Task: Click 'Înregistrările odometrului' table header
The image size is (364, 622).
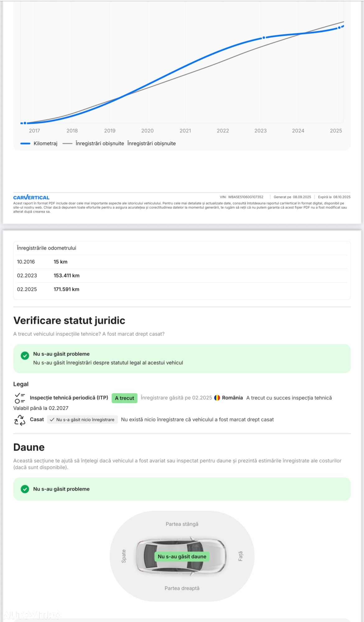Action: tap(47, 248)
